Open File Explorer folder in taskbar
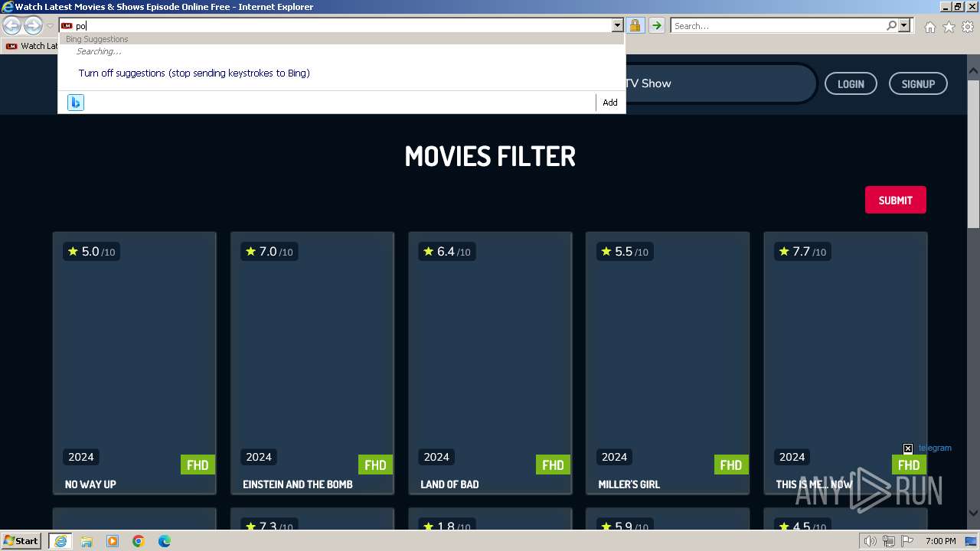The image size is (980, 551). point(87,541)
